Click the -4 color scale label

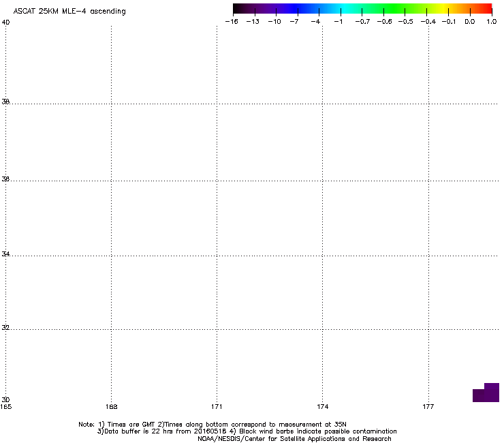pyautogui.click(x=315, y=22)
